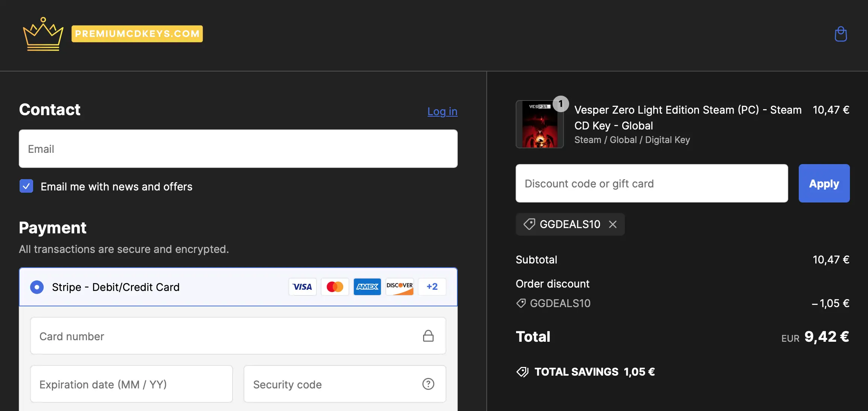868x411 pixels.
Task: Click the Discover card icon
Action: click(x=399, y=287)
